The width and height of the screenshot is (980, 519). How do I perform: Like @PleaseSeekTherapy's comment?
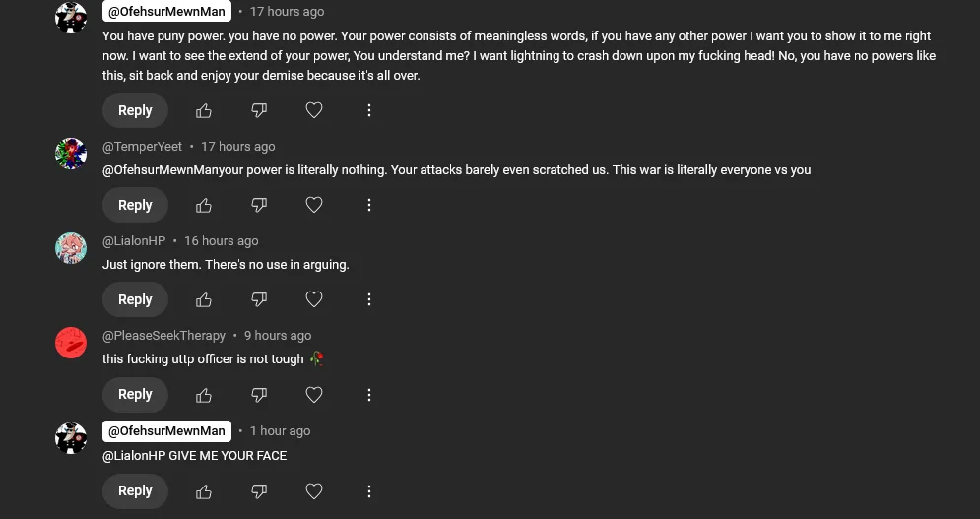click(x=204, y=395)
